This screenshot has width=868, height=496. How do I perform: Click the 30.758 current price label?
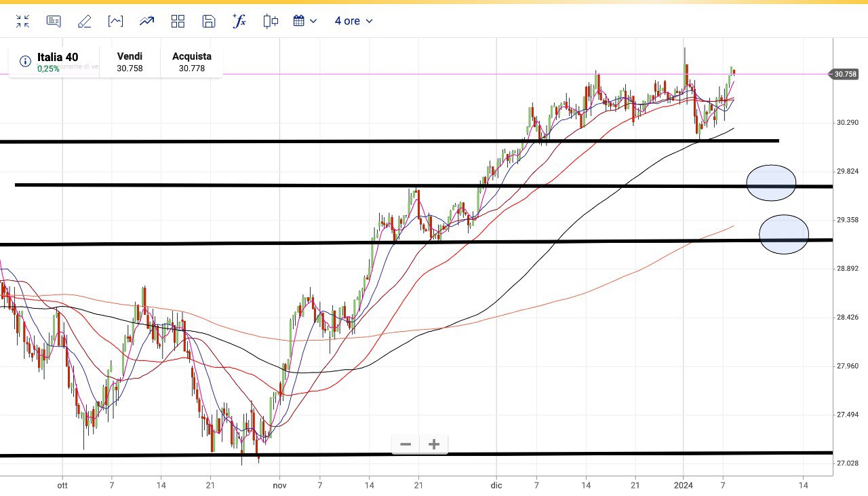point(844,74)
